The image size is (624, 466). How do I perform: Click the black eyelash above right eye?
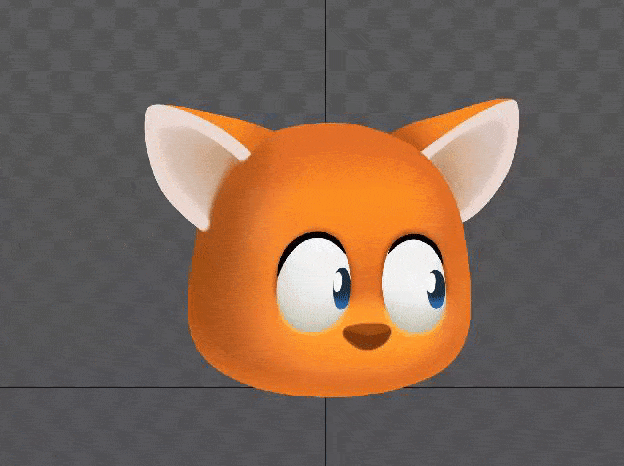point(412,239)
